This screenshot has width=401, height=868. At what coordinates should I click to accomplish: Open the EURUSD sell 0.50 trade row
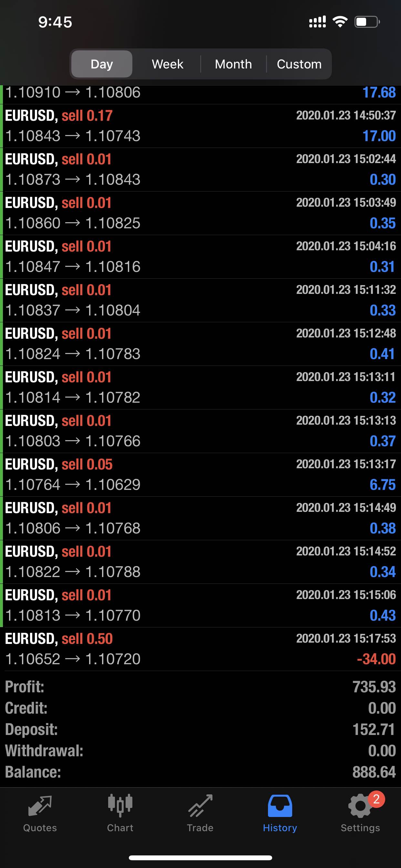pyautogui.click(x=200, y=649)
